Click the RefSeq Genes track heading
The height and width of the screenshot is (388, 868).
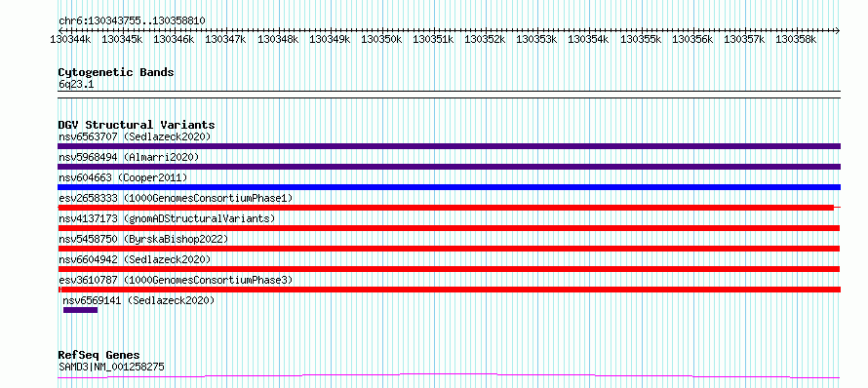click(99, 356)
